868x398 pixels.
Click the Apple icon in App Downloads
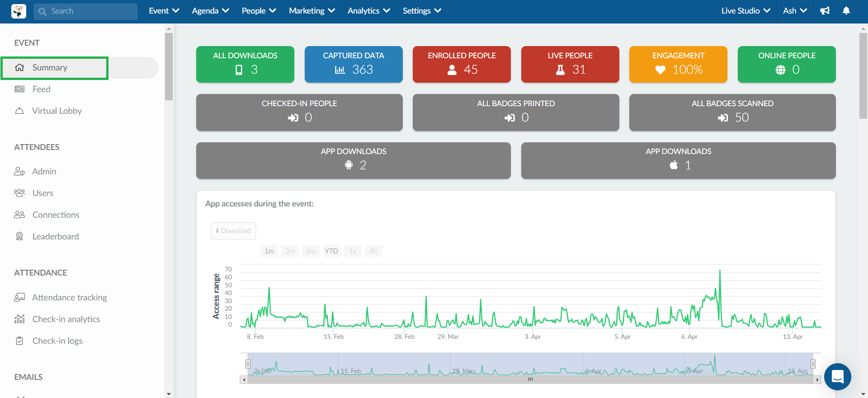coord(674,165)
